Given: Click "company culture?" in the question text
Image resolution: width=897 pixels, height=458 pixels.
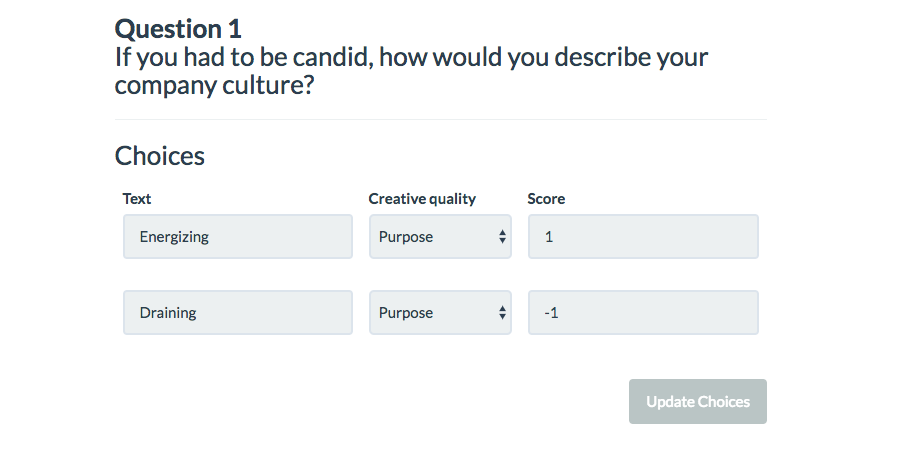Looking at the screenshot, I should coord(215,86).
